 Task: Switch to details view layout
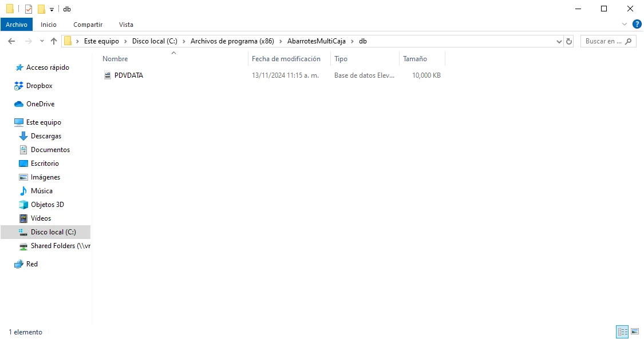click(x=622, y=332)
